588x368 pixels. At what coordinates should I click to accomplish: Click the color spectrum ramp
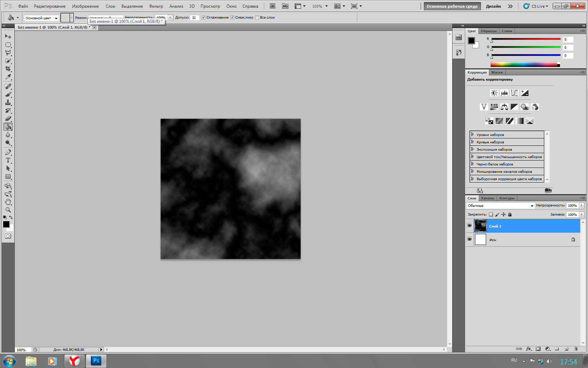[x=525, y=64]
